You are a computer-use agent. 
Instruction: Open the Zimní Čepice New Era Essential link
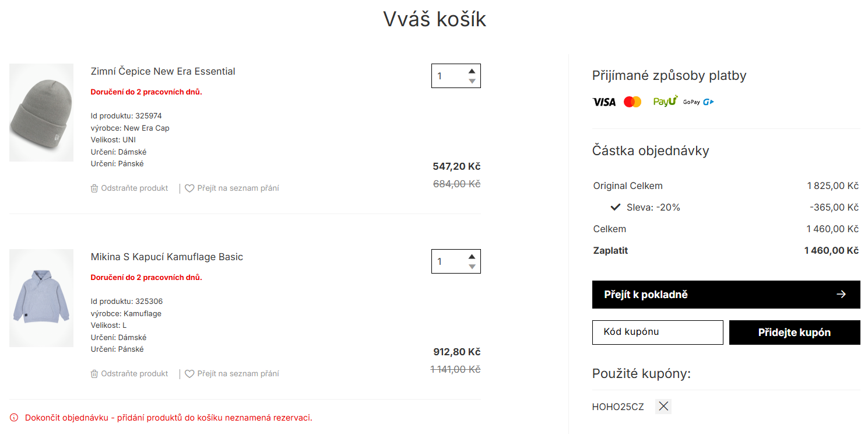coord(163,72)
